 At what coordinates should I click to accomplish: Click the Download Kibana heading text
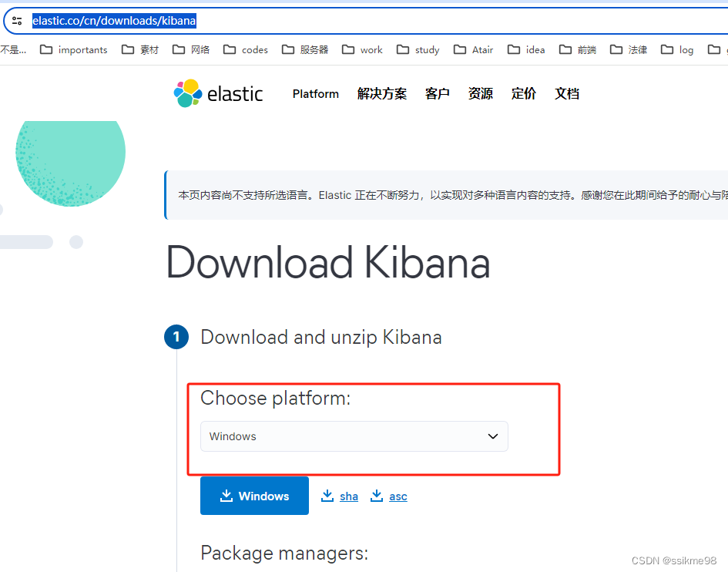[x=328, y=263]
